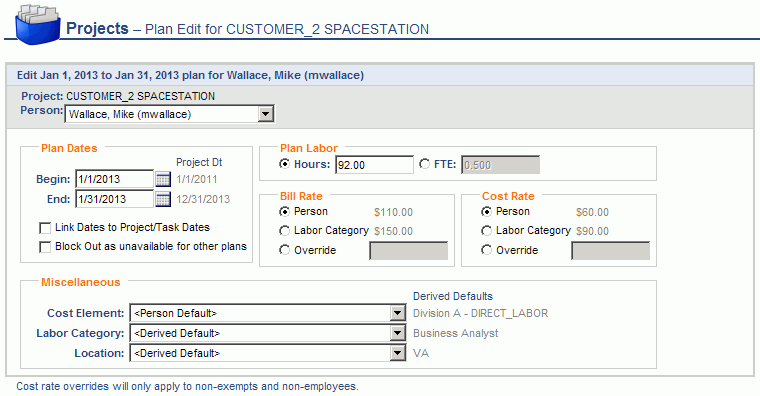Select Override under Bill Rate
This screenshot has height=396, width=760.
(x=285, y=250)
